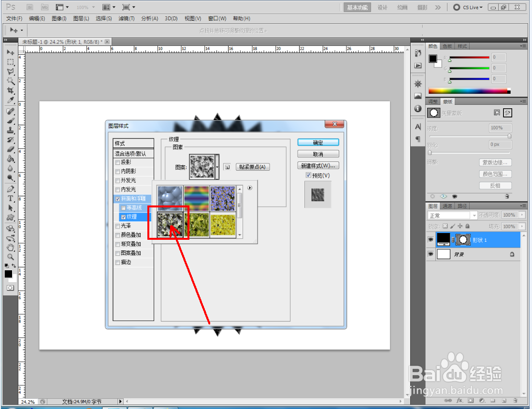
Task: Open the Paragraph panel icon
Action: 418,139
